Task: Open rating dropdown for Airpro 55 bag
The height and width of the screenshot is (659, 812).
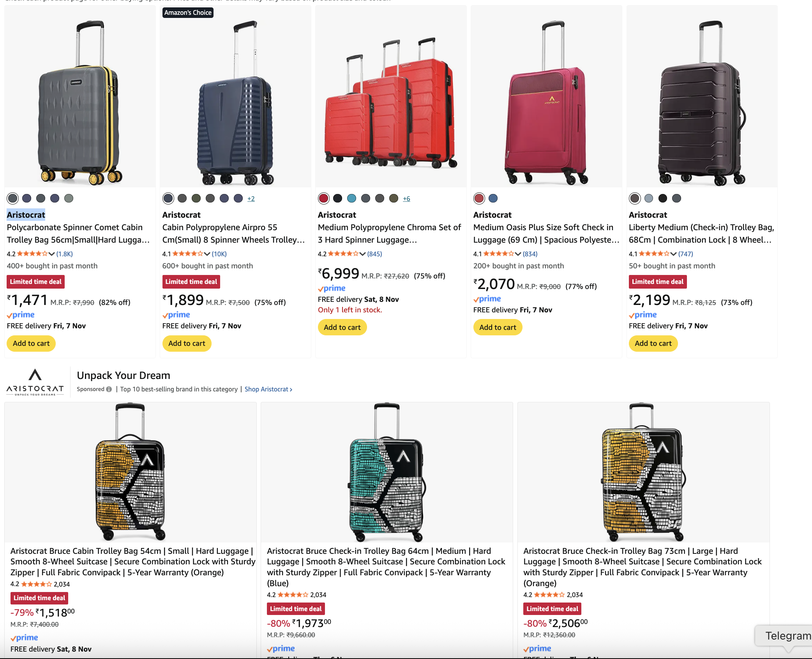Action: pyautogui.click(x=207, y=254)
